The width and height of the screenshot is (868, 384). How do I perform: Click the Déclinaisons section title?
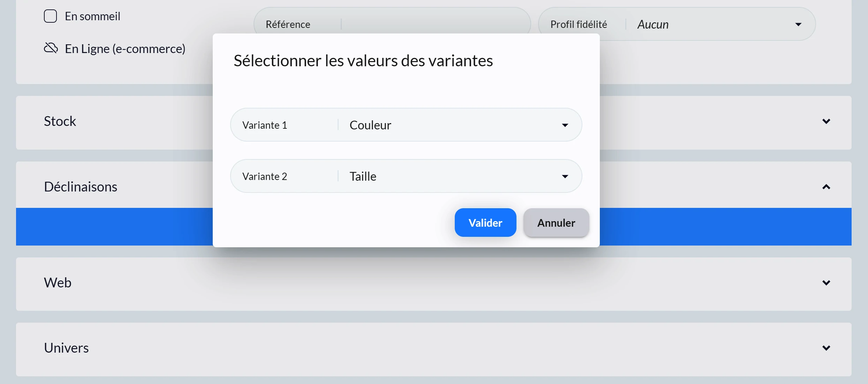[81, 187]
